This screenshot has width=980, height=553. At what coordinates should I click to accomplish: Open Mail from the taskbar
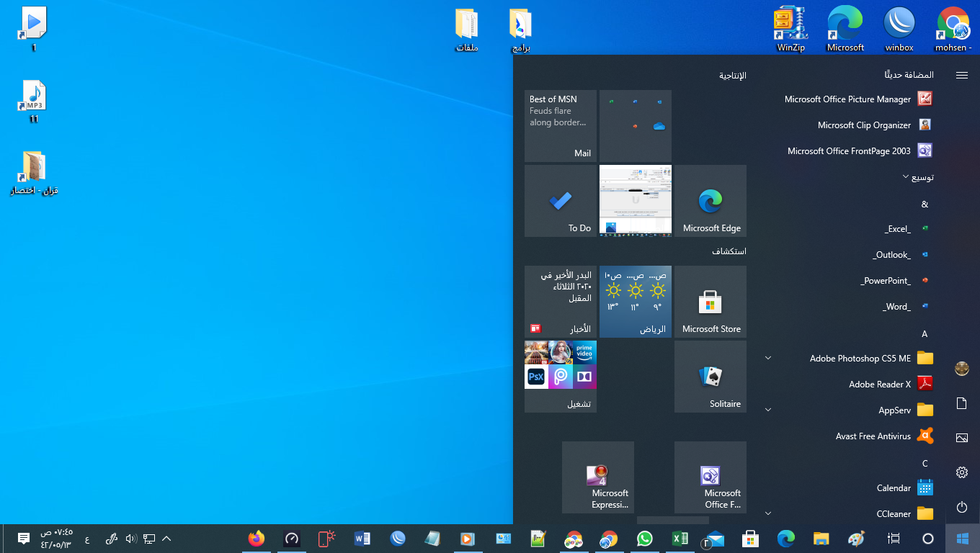(x=715, y=539)
